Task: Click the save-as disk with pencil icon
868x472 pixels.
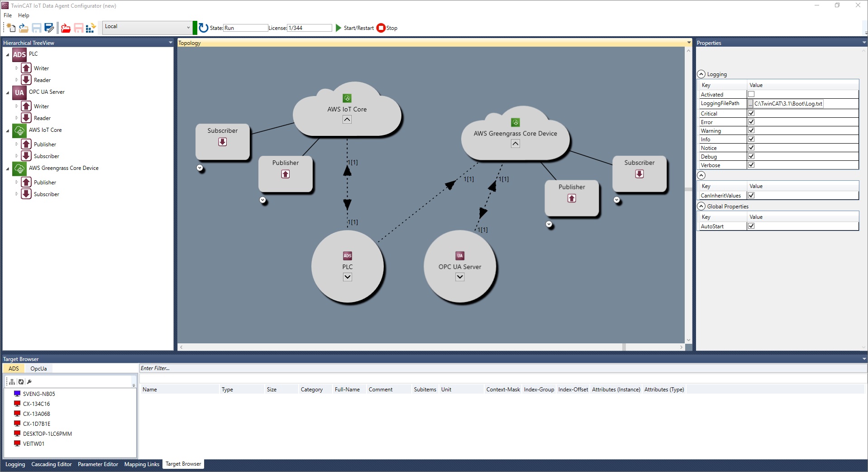Action: click(x=49, y=28)
